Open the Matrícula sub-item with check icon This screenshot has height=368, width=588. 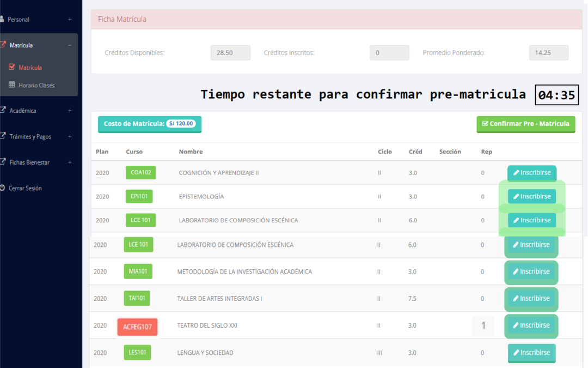(x=24, y=68)
